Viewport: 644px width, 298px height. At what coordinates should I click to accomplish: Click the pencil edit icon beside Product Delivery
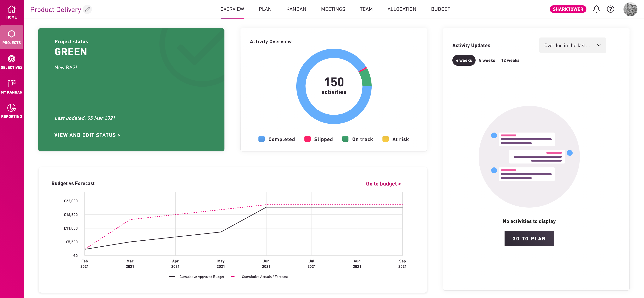tap(88, 9)
